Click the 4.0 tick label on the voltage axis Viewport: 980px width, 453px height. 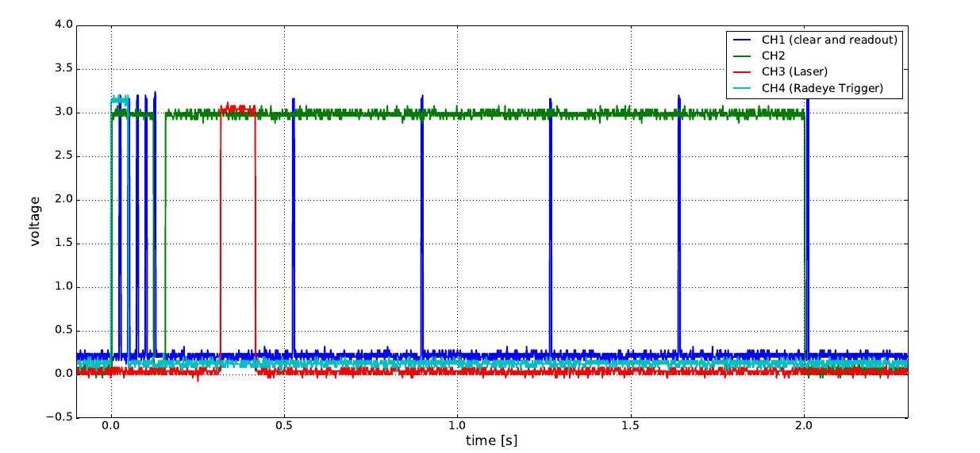tap(63, 25)
